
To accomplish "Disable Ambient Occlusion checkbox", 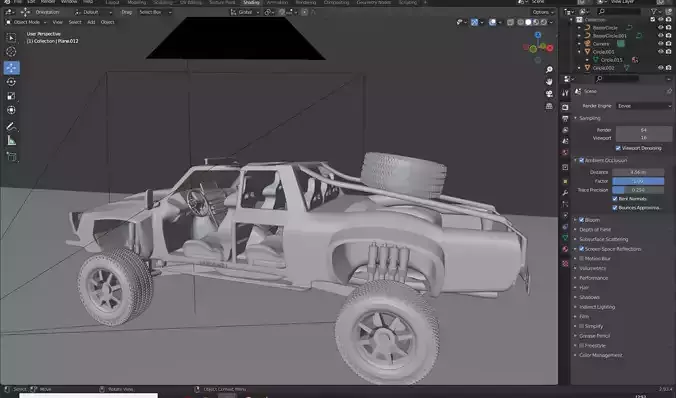I will (582, 160).
